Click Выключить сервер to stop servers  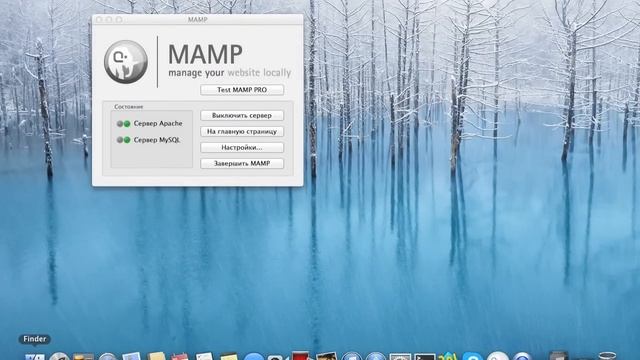tap(242, 116)
